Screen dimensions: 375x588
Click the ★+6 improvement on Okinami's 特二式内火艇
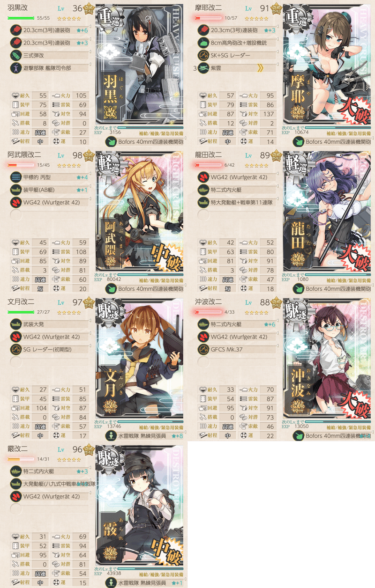[x=270, y=324]
